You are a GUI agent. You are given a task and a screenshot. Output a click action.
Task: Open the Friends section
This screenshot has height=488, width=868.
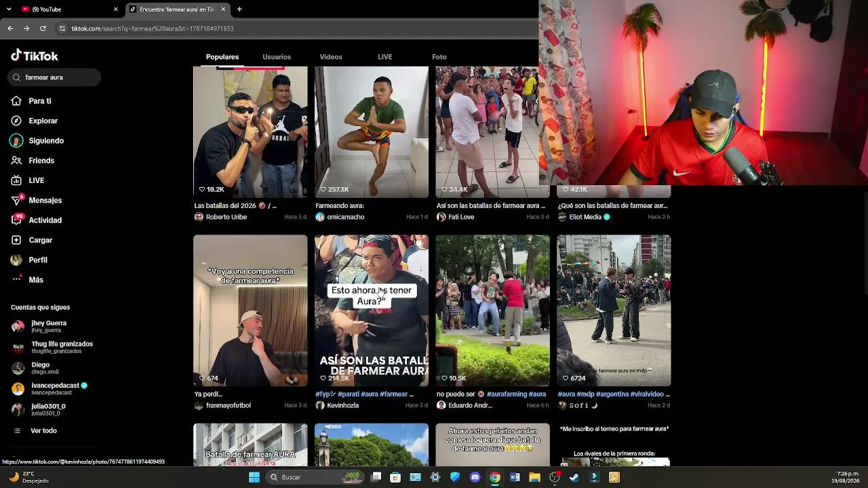coord(33,161)
